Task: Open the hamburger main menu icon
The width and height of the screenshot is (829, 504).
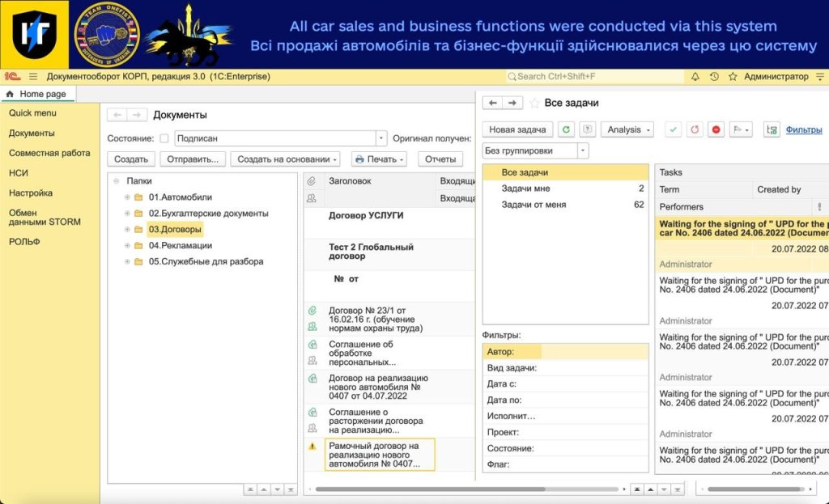Action: click(33, 77)
